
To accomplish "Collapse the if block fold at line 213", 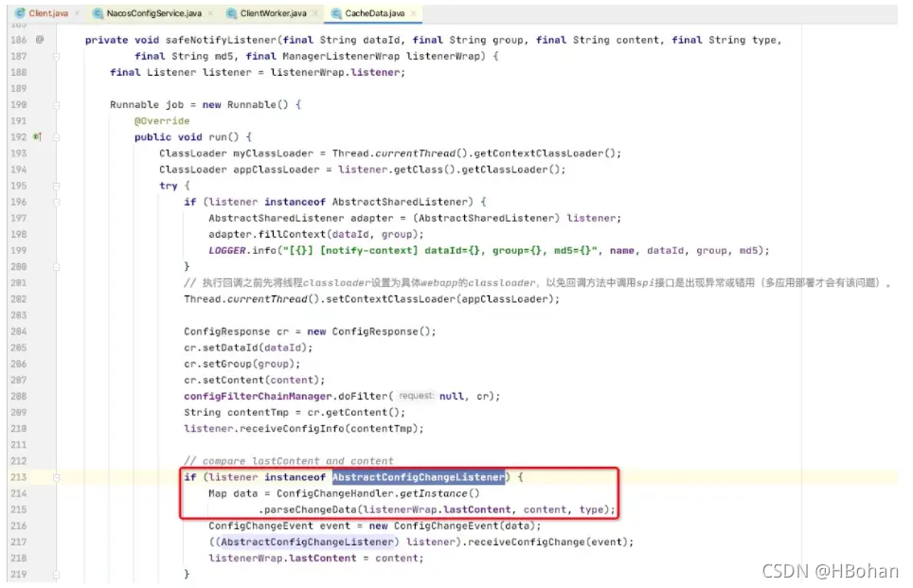I will 57,477.
